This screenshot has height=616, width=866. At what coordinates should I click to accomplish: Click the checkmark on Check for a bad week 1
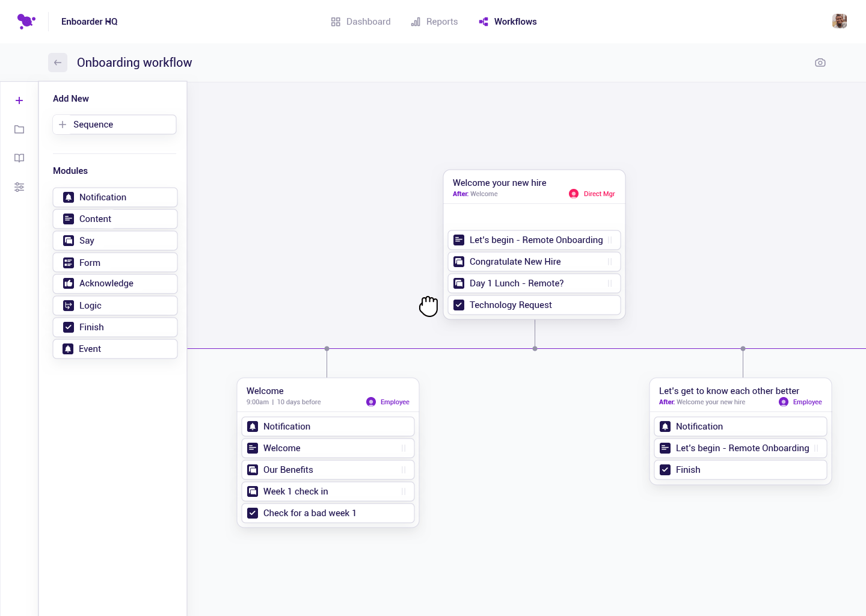tap(252, 513)
